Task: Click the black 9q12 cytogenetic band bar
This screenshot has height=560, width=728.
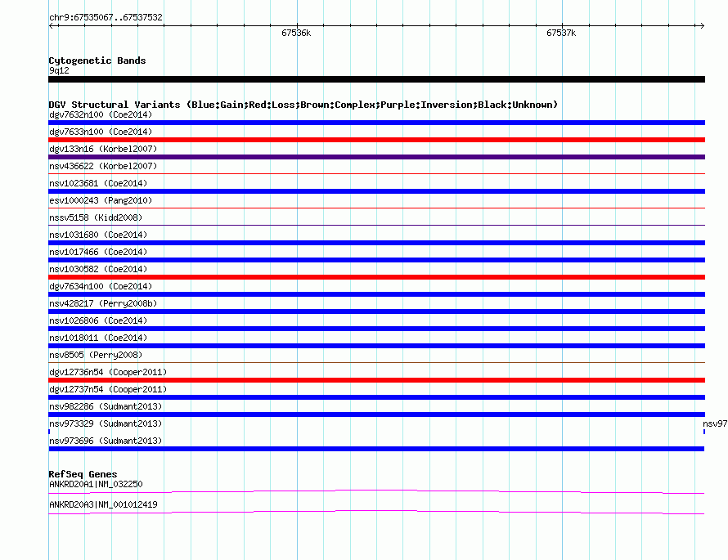Action: pyautogui.click(x=376, y=79)
